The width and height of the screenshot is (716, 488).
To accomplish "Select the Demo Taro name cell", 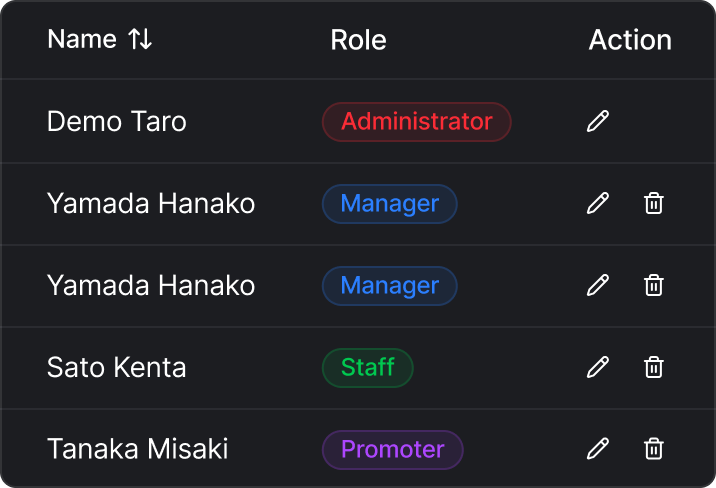I will point(117,122).
